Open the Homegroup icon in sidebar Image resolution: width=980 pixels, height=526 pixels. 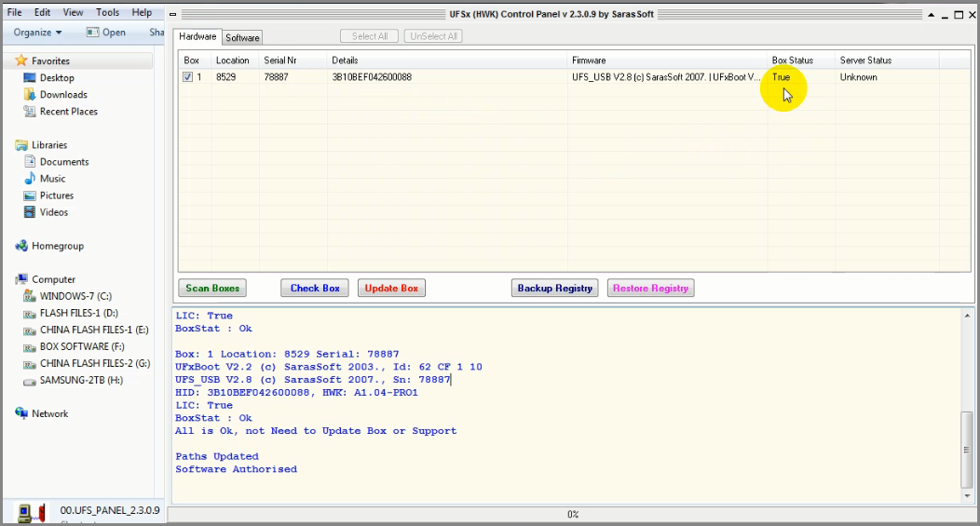[21, 246]
